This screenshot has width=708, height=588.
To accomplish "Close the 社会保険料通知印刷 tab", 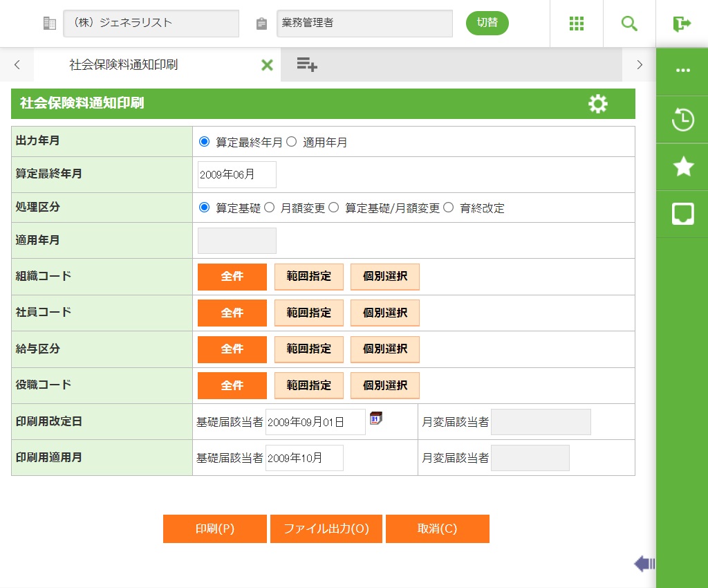I will (267, 65).
